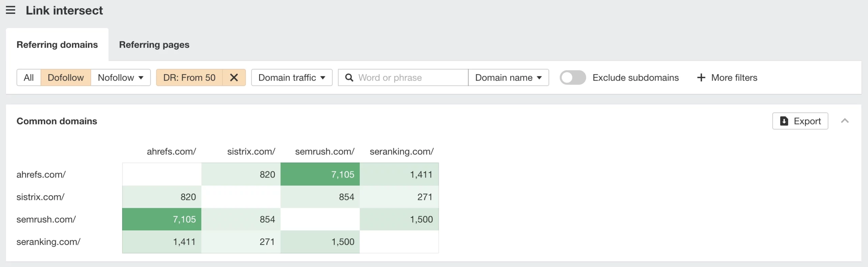The width and height of the screenshot is (868, 267).
Task: Open 1,411 in seranking row, ahrefs column
Action: click(x=162, y=242)
